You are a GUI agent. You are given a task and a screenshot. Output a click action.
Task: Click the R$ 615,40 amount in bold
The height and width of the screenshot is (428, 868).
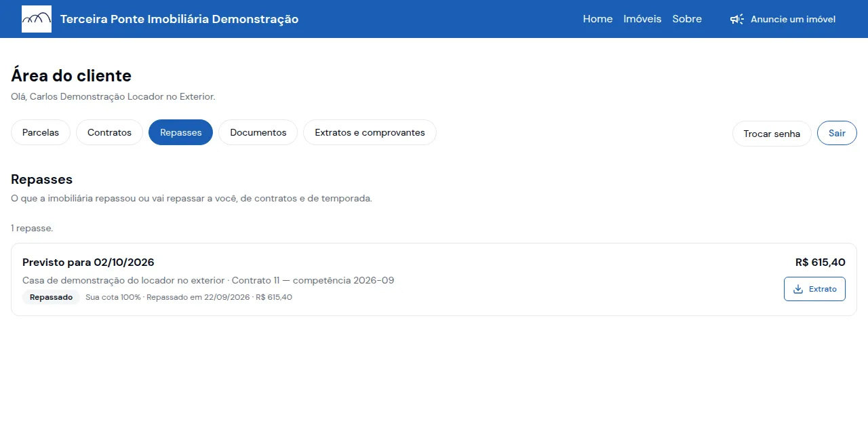(x=820, y=262)
